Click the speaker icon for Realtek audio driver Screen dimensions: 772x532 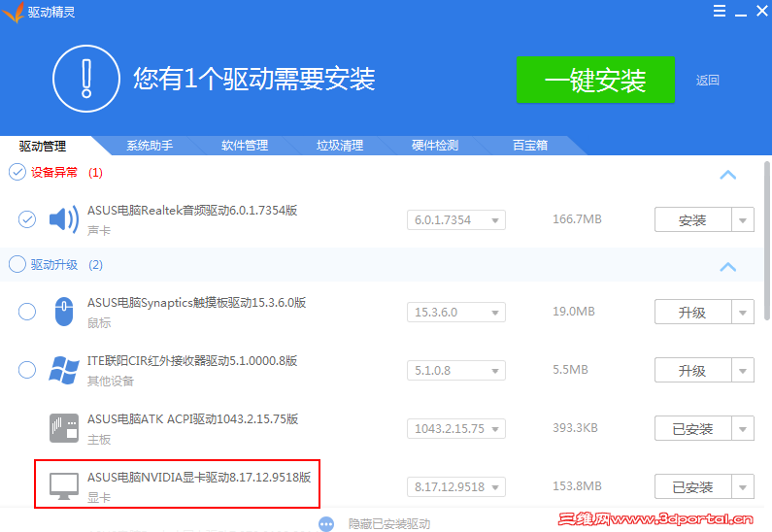64,219
